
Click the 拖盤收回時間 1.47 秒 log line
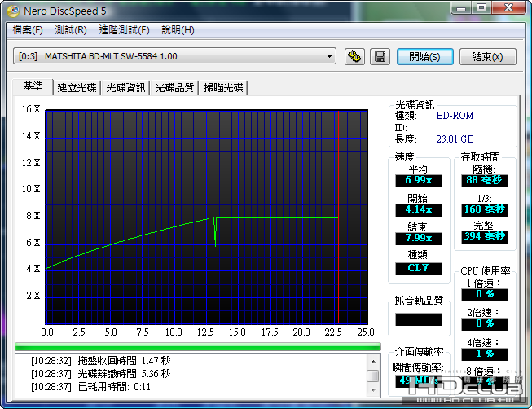tap(101, 360)
